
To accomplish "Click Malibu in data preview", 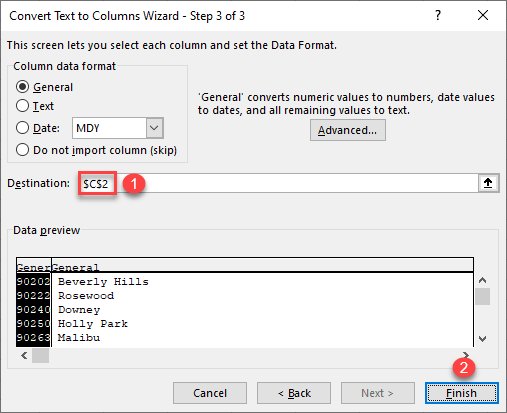I will pyautogui.click(x=79, y=338).
